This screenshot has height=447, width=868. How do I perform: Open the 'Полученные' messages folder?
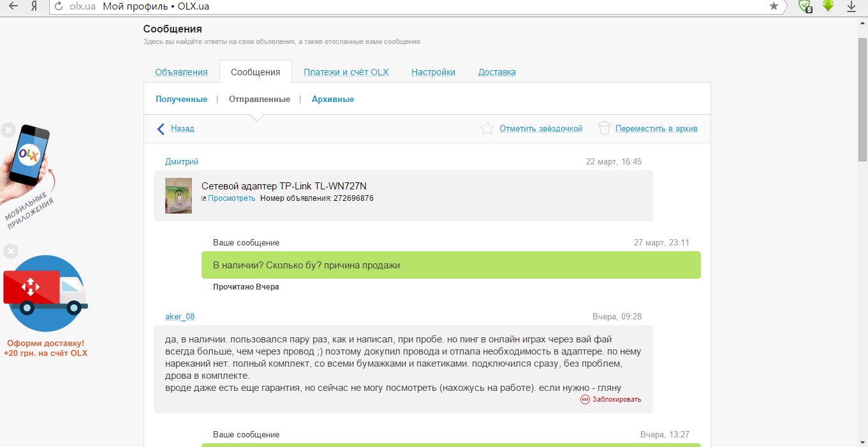click(181, 99)
